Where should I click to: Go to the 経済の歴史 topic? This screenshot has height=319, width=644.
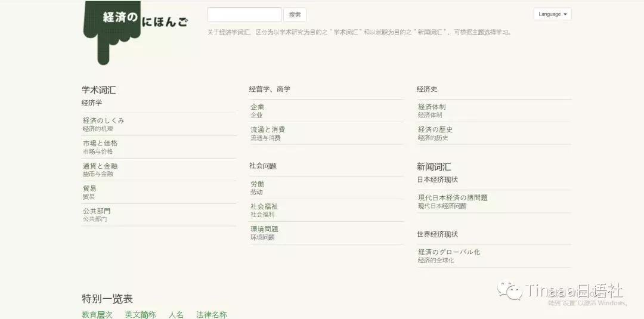pyautogui.click(x=435, y=129)
